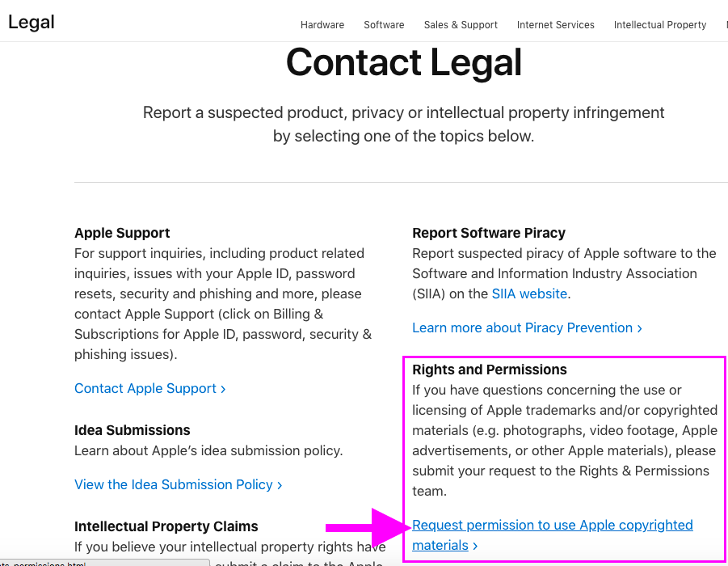This screenshot has width=728, height=566.
Task: Select Software in the Legal navigation
Action: (x=384, y=25)
